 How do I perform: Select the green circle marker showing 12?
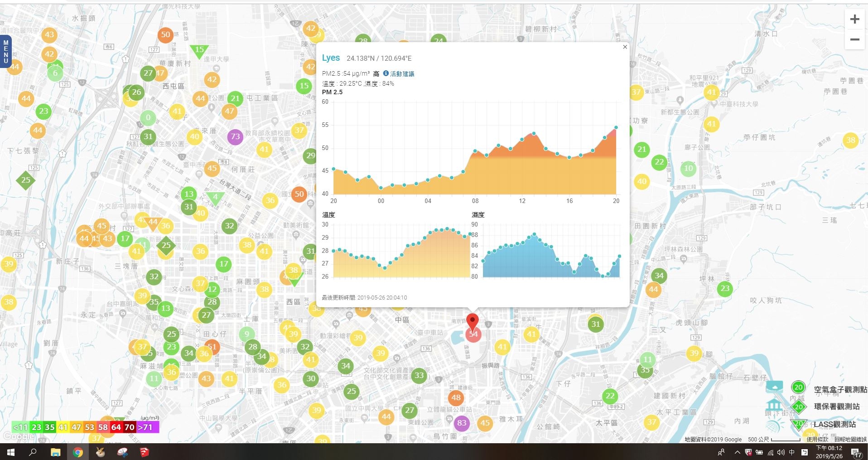pyautogui.click(x=212, y=289)
